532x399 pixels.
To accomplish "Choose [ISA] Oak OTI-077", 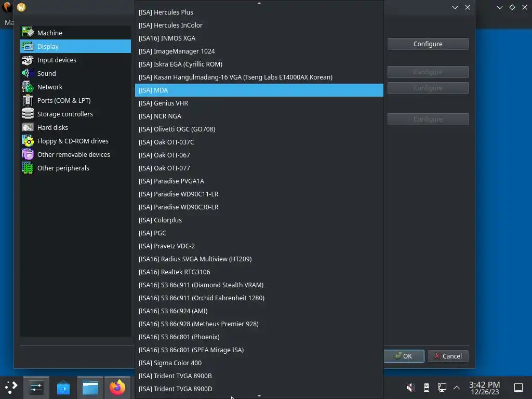I will (x=259, y=168).
